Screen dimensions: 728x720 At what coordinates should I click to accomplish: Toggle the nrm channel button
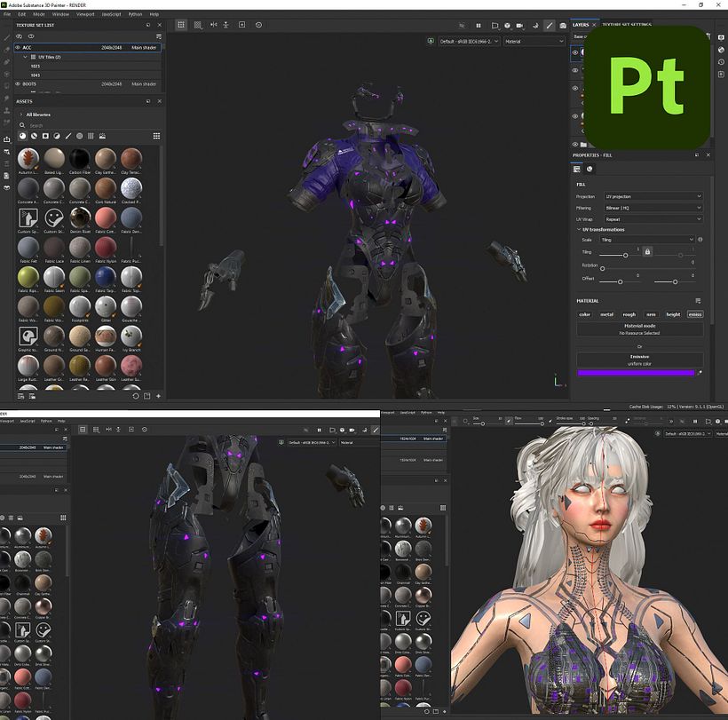tap(651, 314)
